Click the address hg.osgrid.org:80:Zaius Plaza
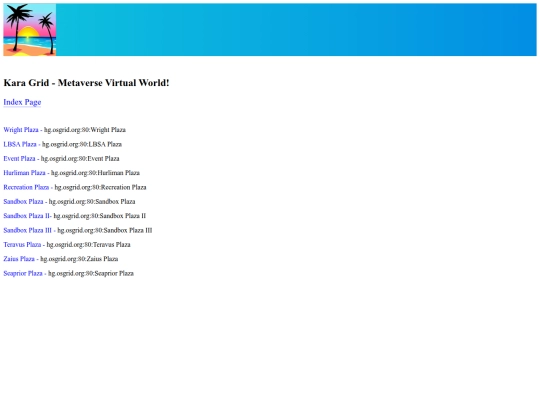The height and width of the screenshot is (405, 540). [79, 259]
